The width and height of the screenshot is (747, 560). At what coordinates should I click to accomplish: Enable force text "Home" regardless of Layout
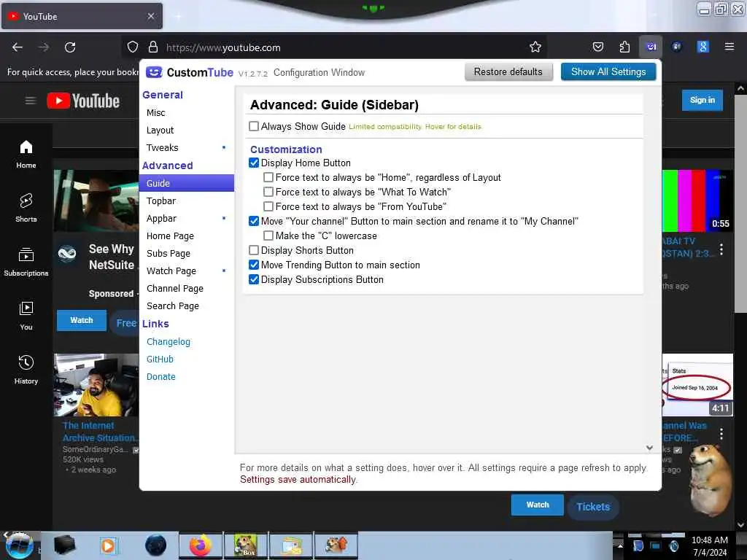point(268,177)
